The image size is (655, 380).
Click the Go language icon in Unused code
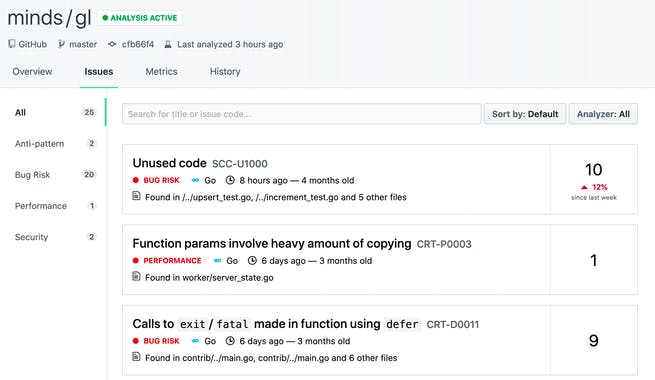tap(195, 180)
